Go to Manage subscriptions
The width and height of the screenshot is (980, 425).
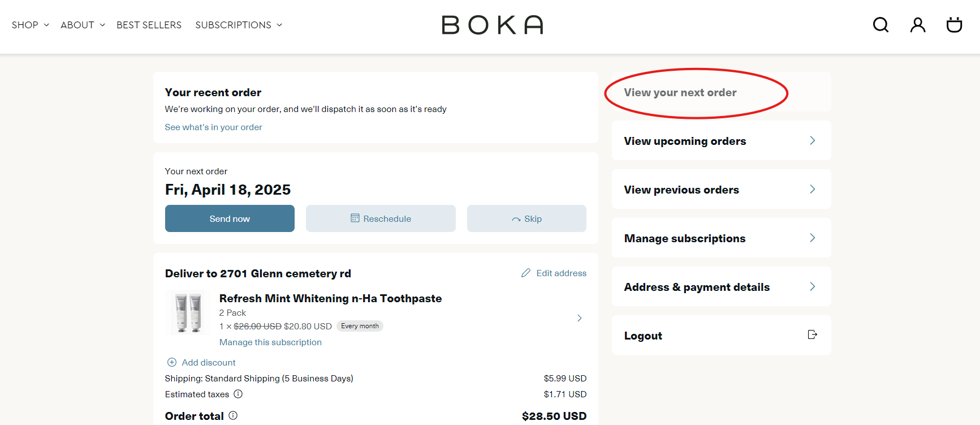pyautogui.click(x=721, y=238)
